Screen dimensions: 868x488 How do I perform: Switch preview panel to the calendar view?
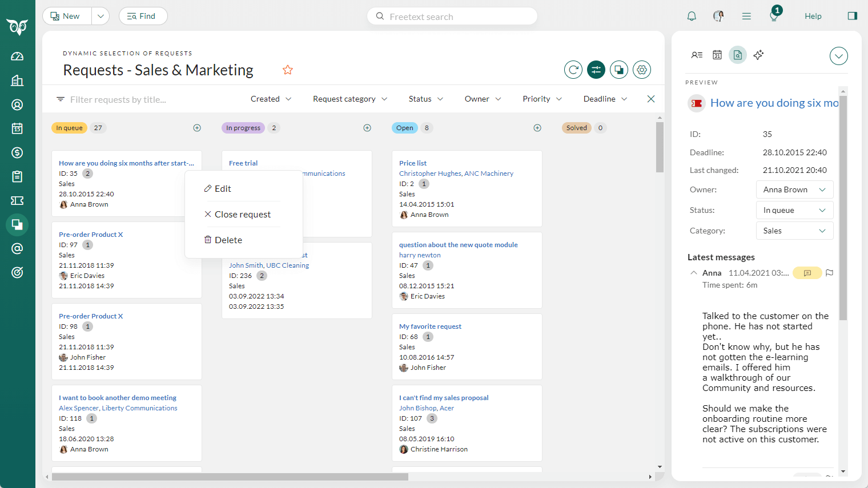coord(718,55)
